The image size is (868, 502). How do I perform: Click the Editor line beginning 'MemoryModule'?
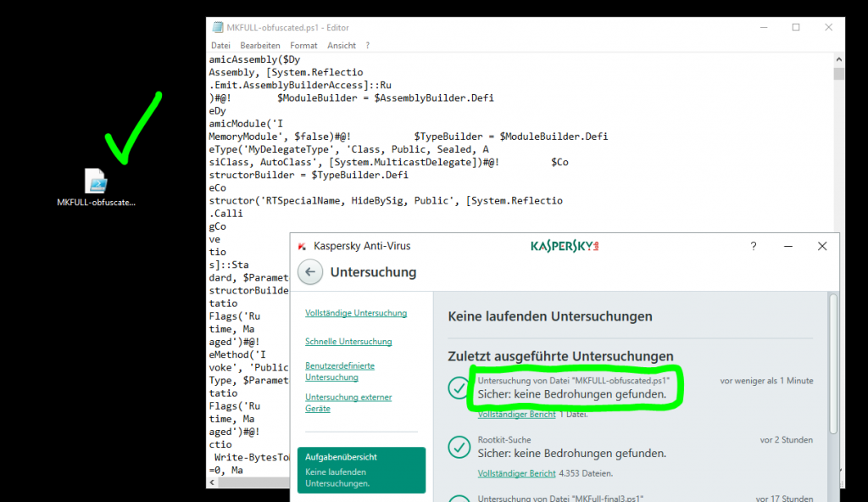[x=408, y=137]
